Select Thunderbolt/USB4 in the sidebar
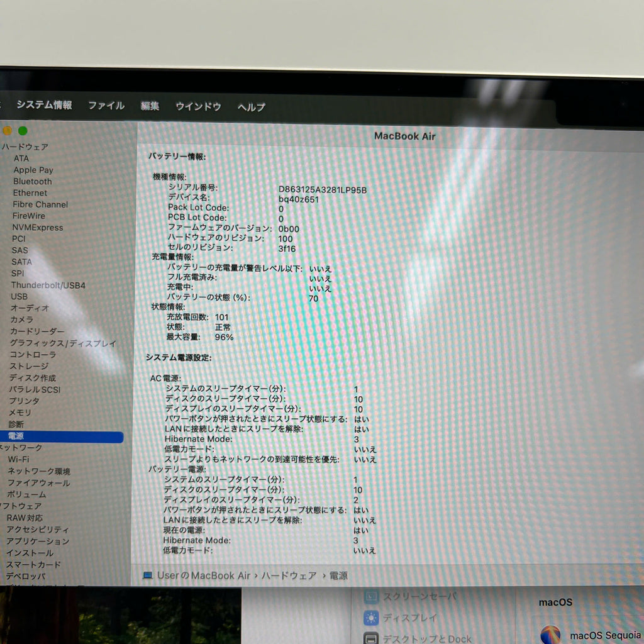 tap(48, 285)
